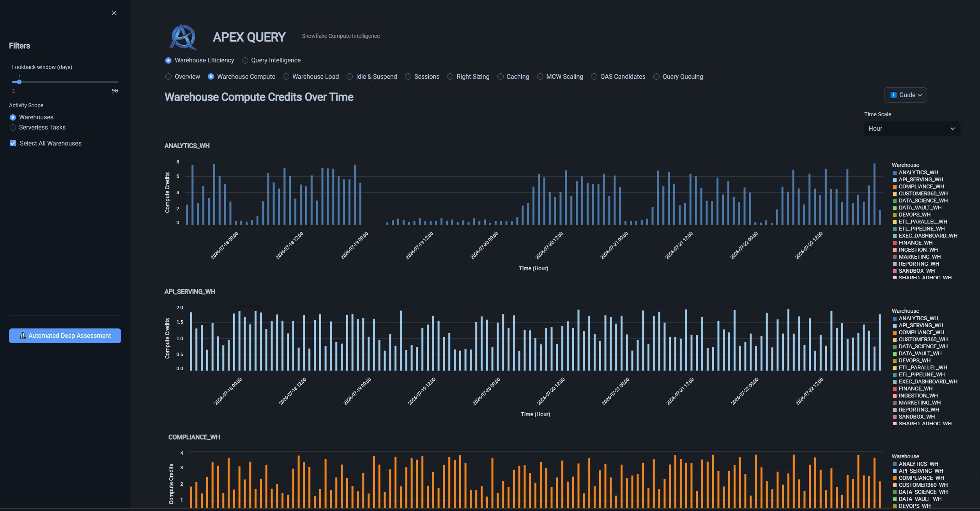Image resolution: width=980 pixels, height=511 pixels.
Task: Click the Lookback window slider handle
Action: click(19, 82)
